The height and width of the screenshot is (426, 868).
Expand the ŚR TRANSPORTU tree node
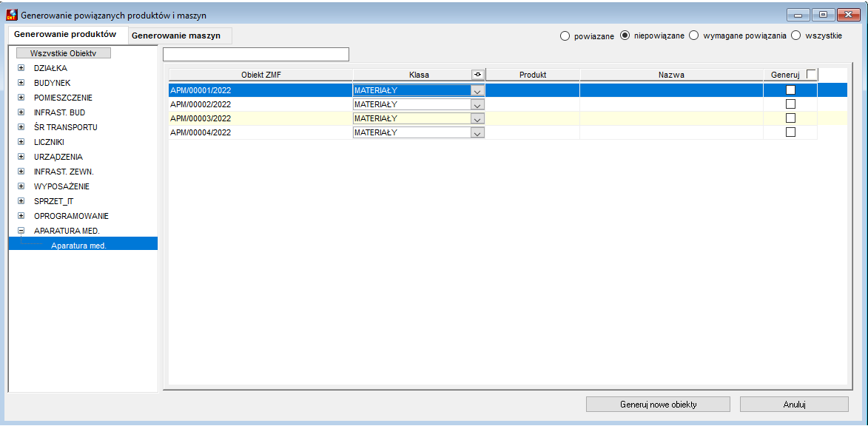[x=21, y=126]
